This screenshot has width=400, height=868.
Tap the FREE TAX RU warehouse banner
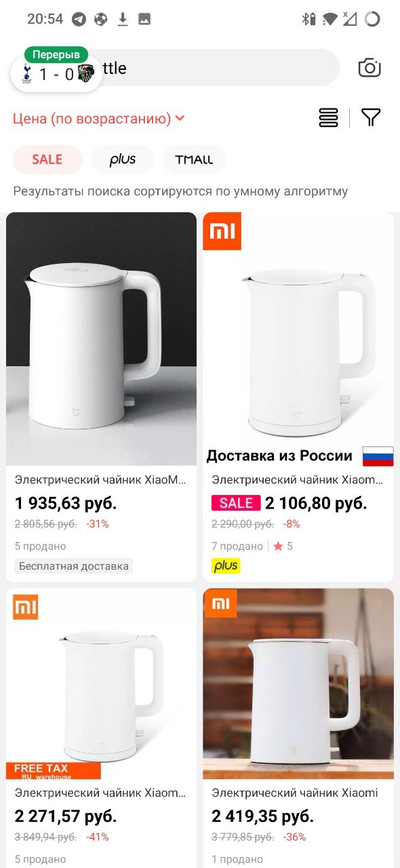(x=54, y=771)
